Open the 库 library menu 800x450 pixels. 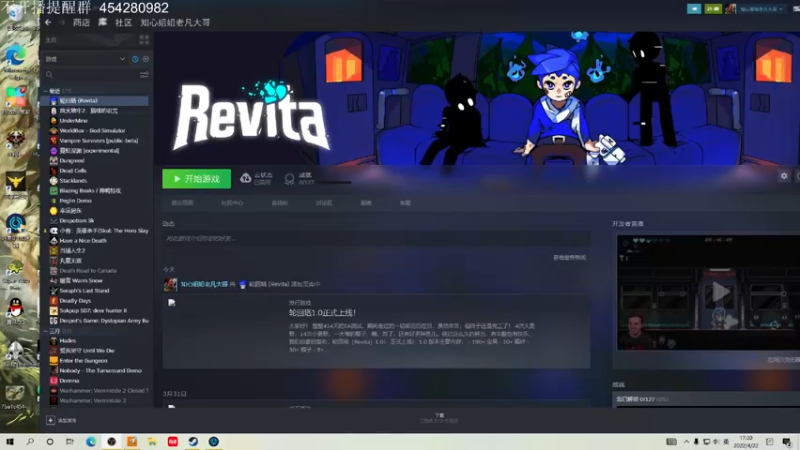[103, 22]
